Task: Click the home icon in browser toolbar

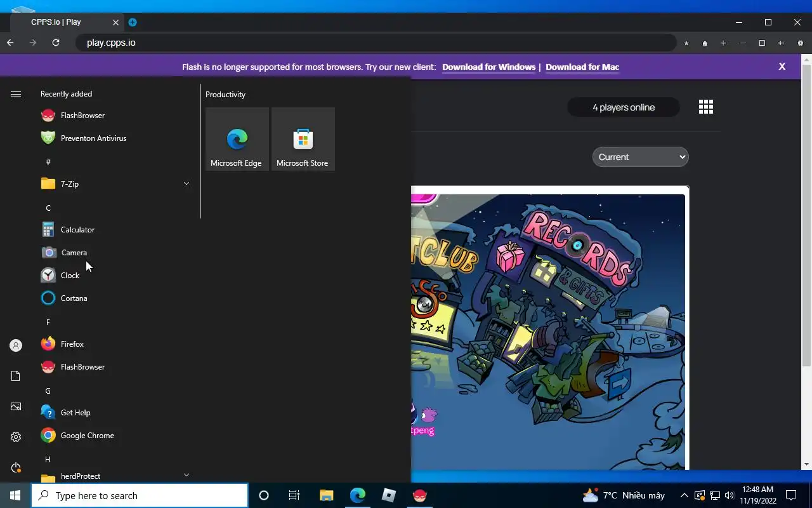Action: [x=705, y=43]
